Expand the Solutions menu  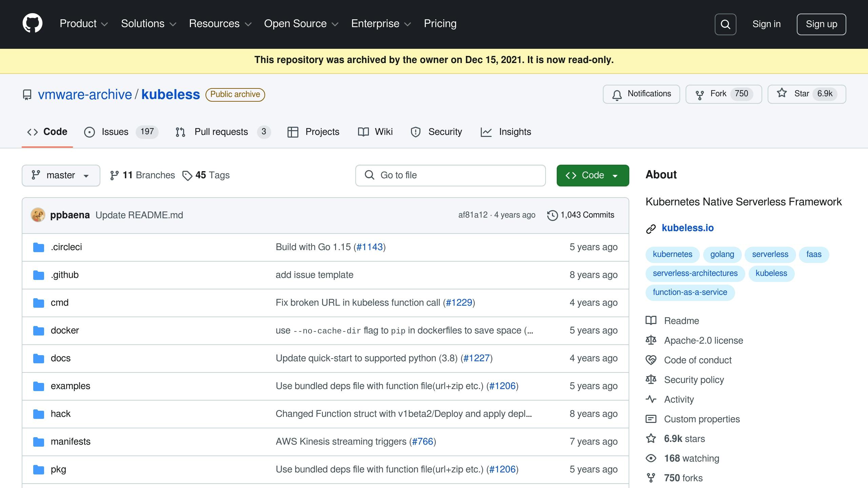tap(149, 24)
